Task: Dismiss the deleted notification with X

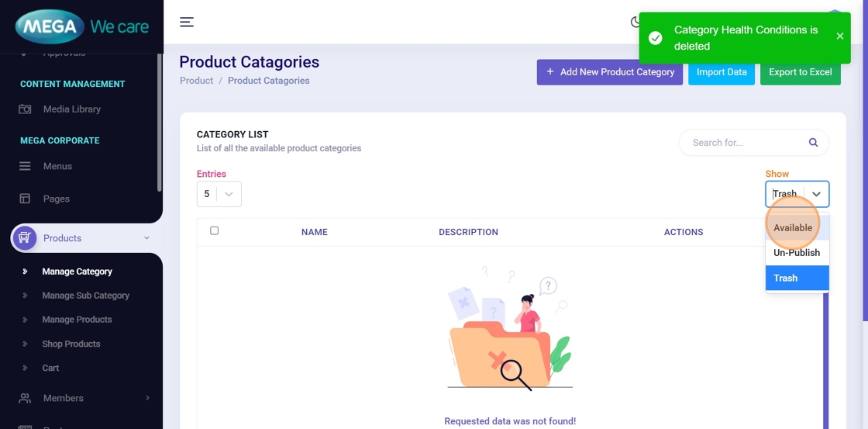Action: click(x=840, y=36)
